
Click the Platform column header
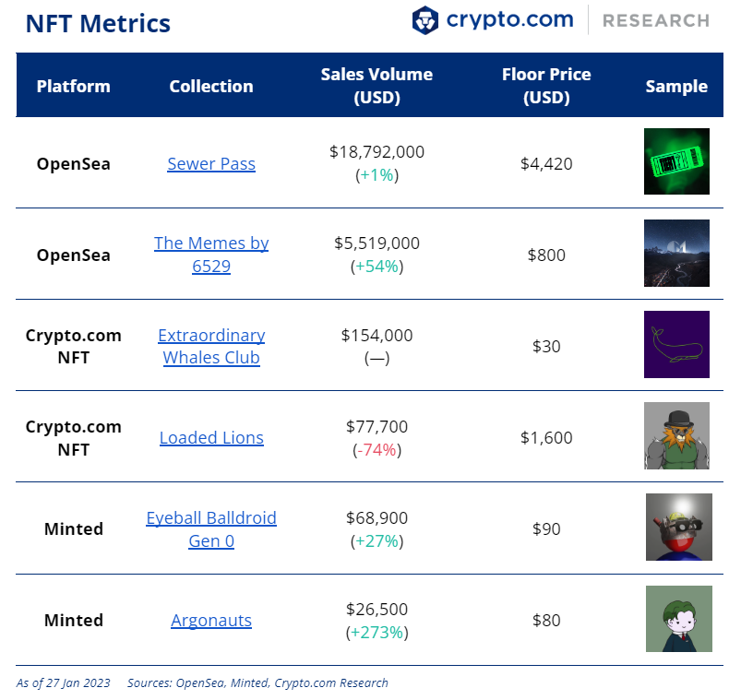click(73, 86)
